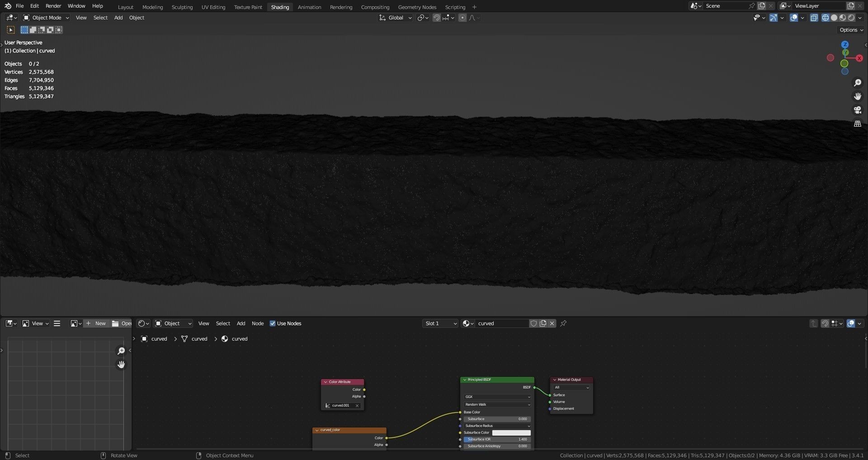Adjust the Subsurface IOR slider
This screenshot has height=460, width=868.
pyautogui.click(x=497, y=439)
